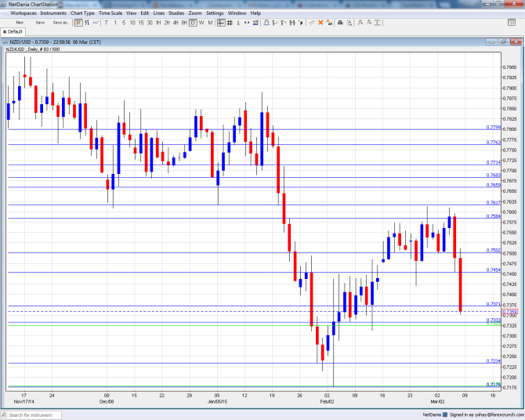
Task: Click the trend line drawing icon
Action: (312, 23)
